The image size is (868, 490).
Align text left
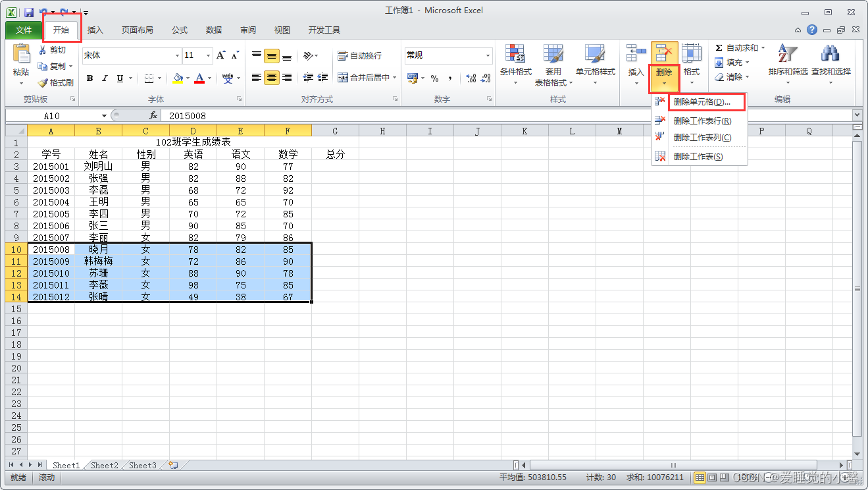(257, 78)
